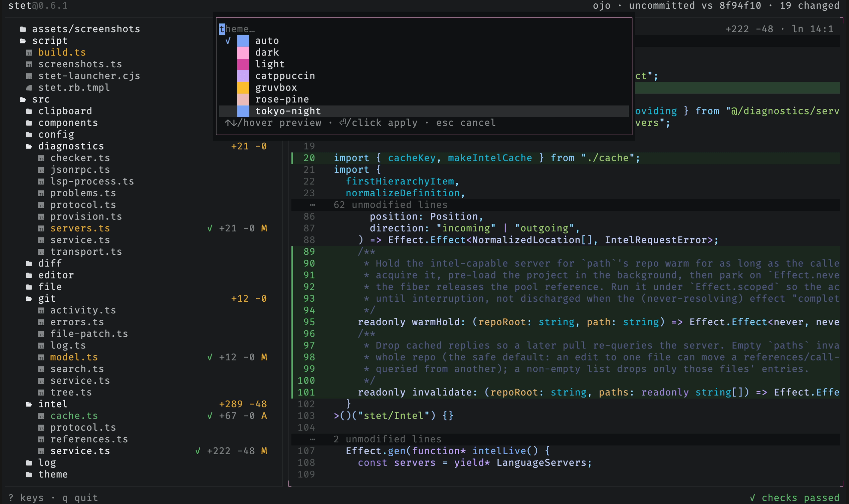The width and height of the screenshot is (849, 504).
Task: Click the jsonrpc.ts file icon
Action: [41, 170]
